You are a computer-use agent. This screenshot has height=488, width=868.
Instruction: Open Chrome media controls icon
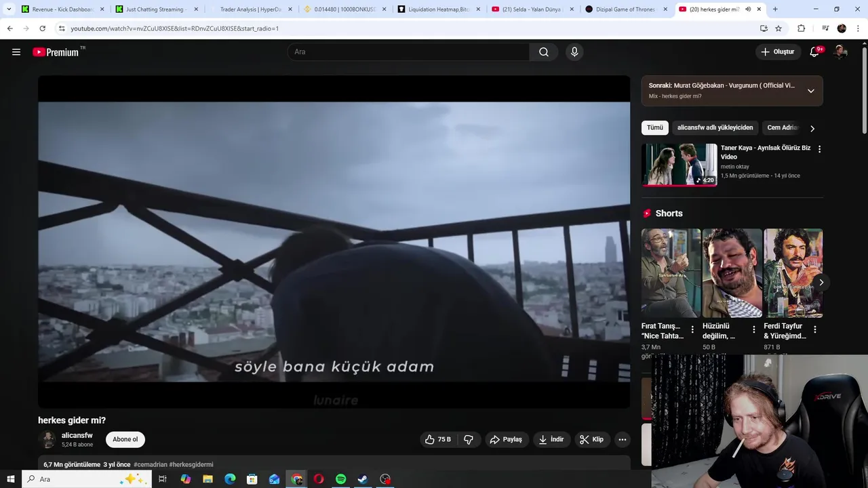(x=825, y=28)
